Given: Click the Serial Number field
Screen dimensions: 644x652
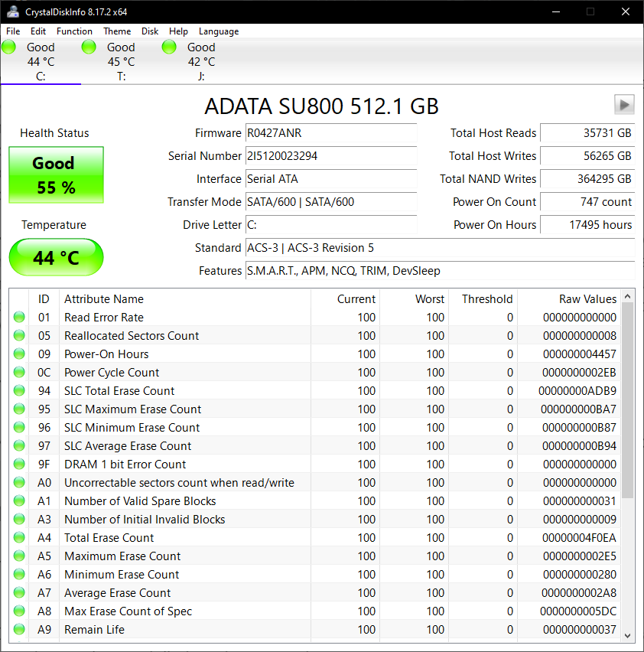Looking at the screenshot, I should coord(331,156).
